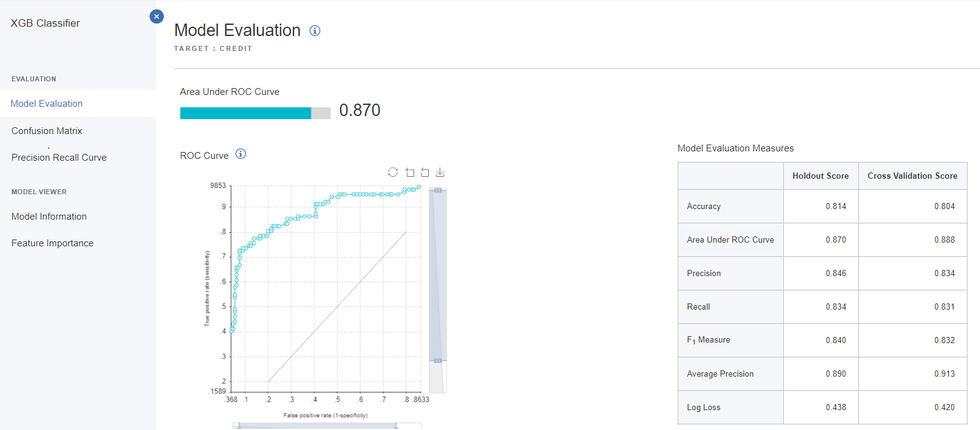Screen dimensions: 980x430
Task: Click the bottom handle of the vertical zoom slider
Action: click(x=438, y=361)
